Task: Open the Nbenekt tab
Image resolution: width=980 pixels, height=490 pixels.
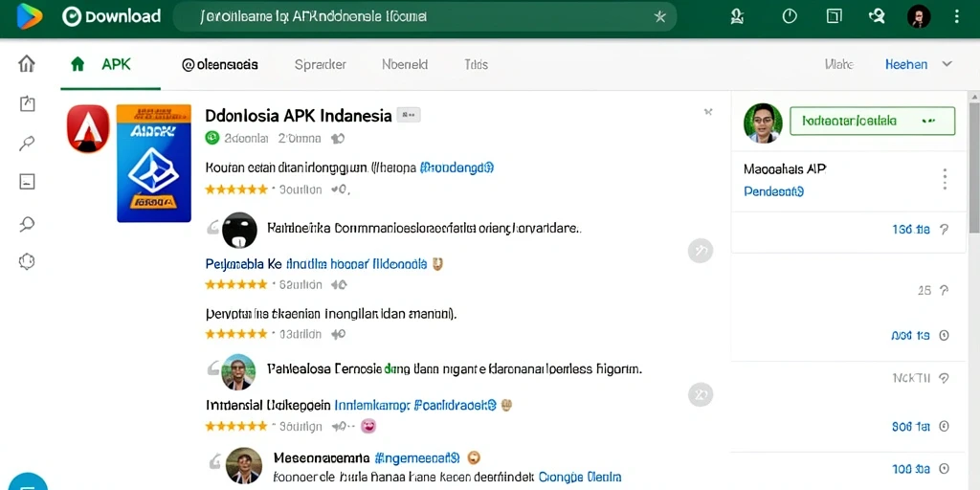Action: (x=405, y=64)
